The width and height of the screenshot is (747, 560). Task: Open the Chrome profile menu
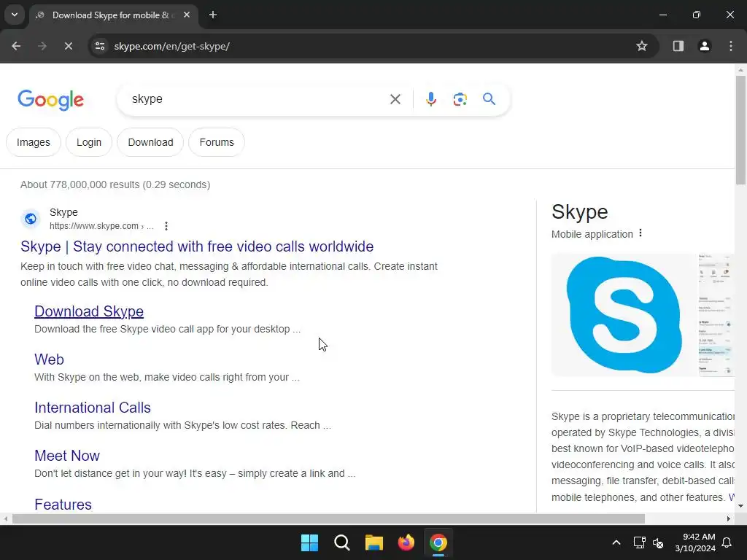(704, 46)
